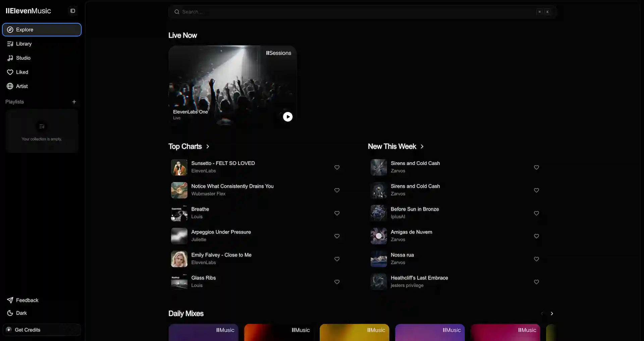Send Feedback via the paper plane icon
Screen dimensions: 644x341
[10, 300]
